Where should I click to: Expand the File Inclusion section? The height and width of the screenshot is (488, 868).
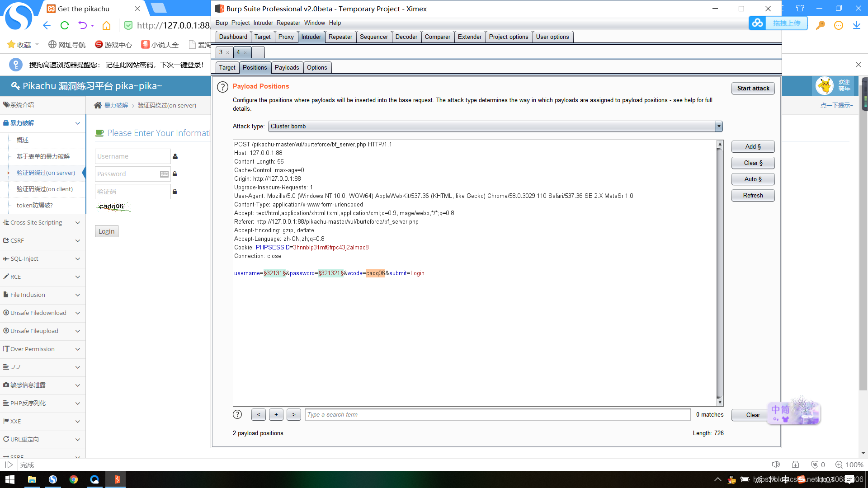43,295
